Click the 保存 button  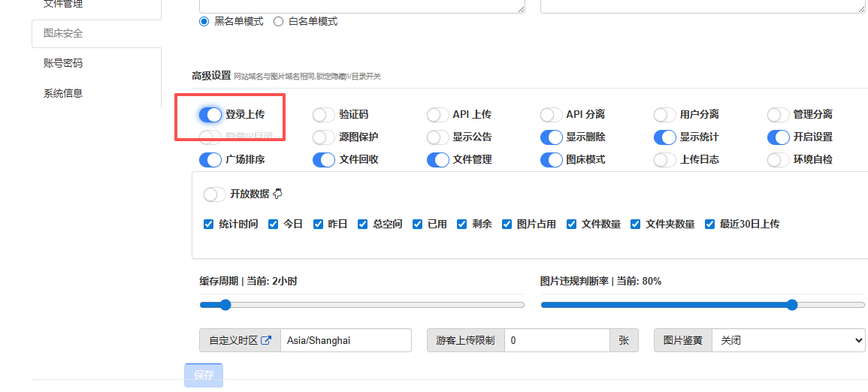(x=204, y=375)
